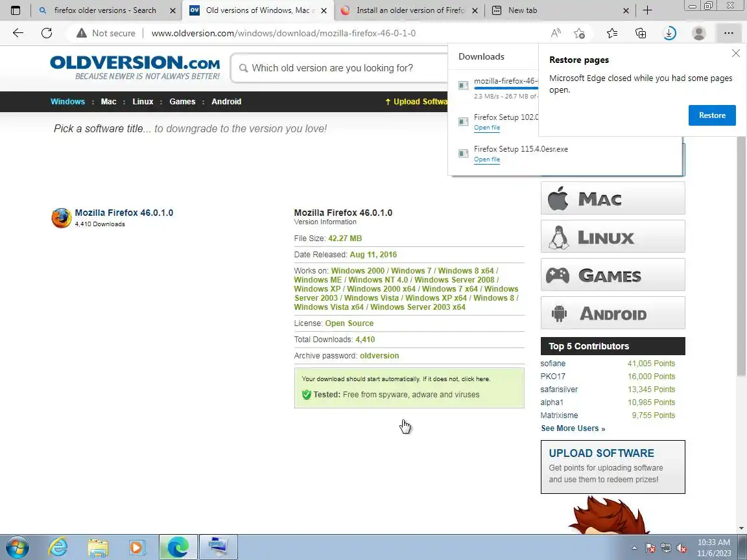Viewport: 747px width, 560px height.
Task: Close the New tab tab
Action: [626, 10]
